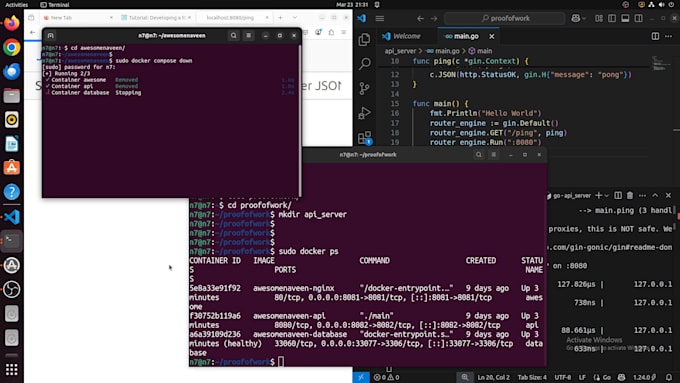Click errors and warnings count in status bar
680x383 pixels.
(386, 377)
